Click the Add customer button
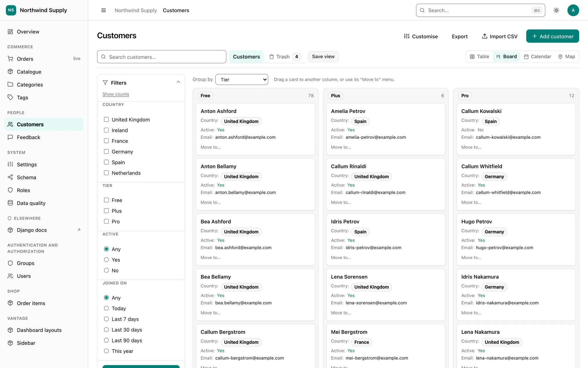 [x=552, y=36]
